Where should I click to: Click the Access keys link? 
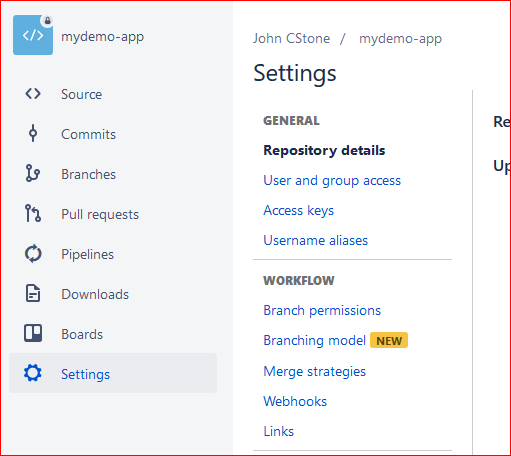298,211
